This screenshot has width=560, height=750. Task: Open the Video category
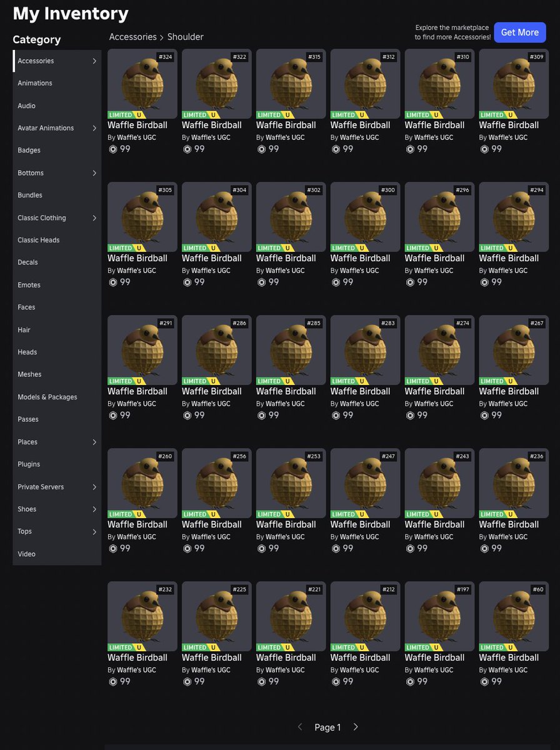pos(57,554)
